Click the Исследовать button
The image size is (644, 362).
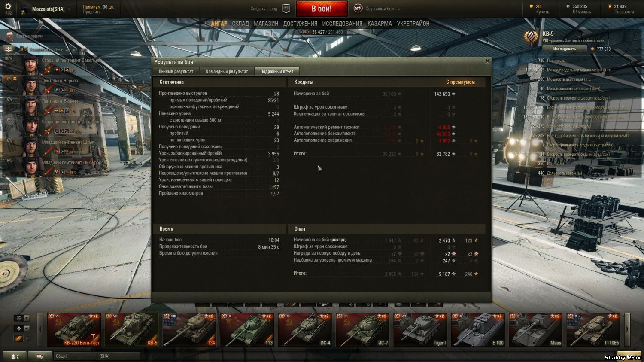click(x=564, y=49)
